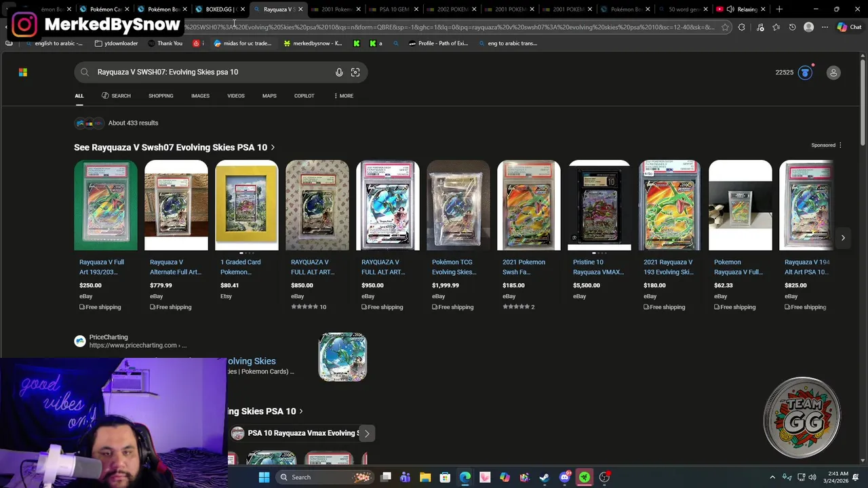Open the Copilot Chat button in toolbar

(849, 27)
